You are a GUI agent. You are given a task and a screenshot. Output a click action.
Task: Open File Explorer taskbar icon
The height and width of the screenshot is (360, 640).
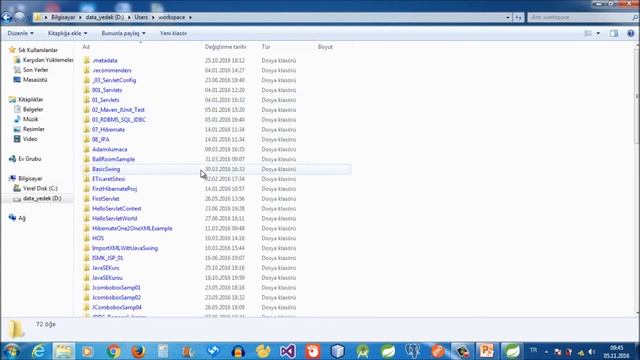64,351
